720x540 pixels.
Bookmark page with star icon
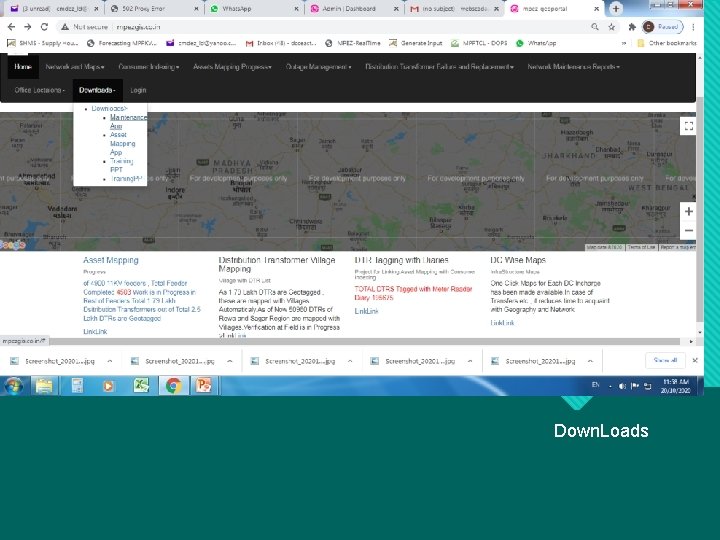point(612,27)
